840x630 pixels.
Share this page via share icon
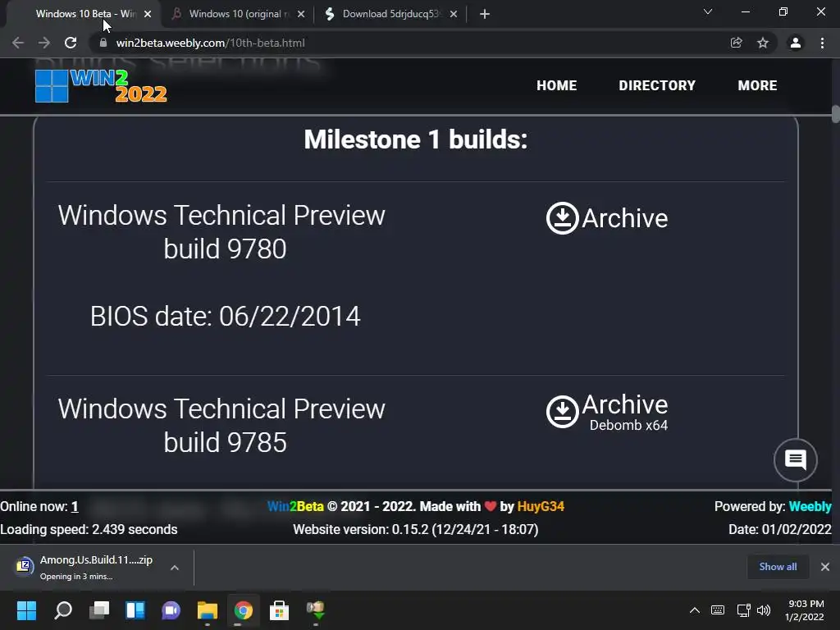(x=737, y=43)
